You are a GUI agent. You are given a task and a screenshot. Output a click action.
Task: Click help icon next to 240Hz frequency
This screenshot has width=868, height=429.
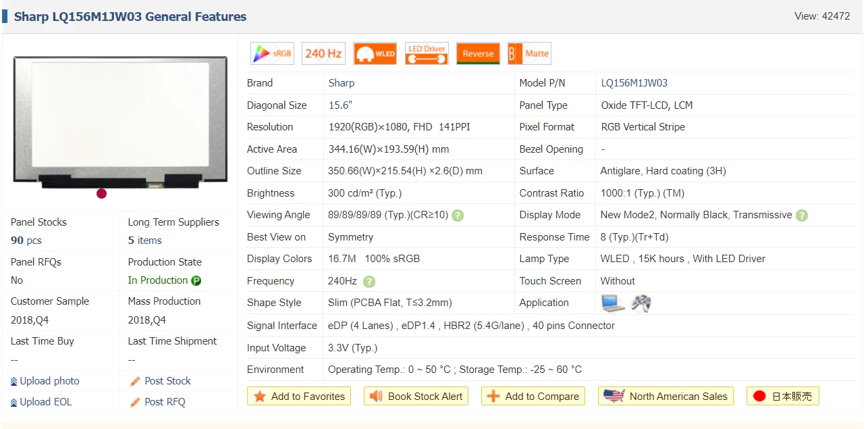click(x=369, y=282)
